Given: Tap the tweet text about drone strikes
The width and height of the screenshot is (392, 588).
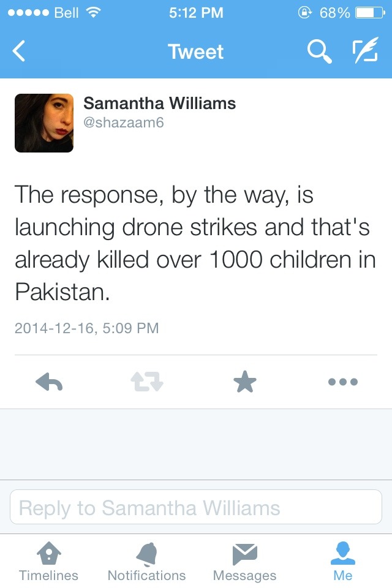Looking at the screenshot, I should click(195, 243).
